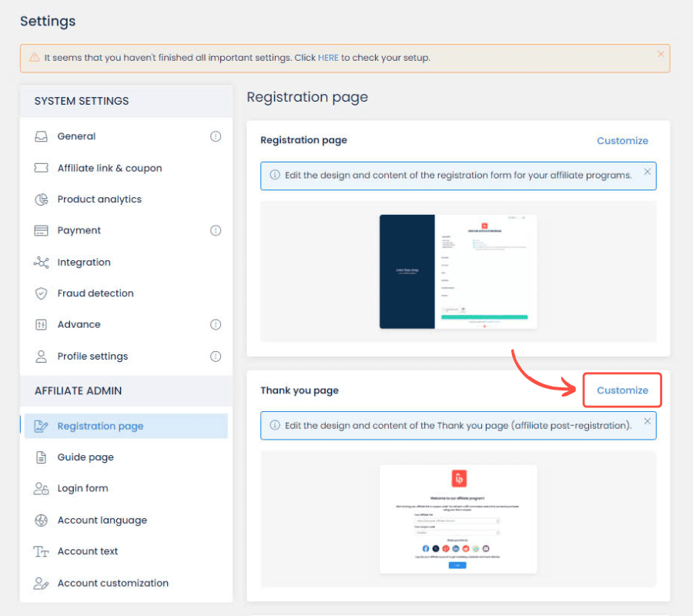Open Account text settings
The image size is (693, 616).
pyautogui.click(x=126, y=551)
